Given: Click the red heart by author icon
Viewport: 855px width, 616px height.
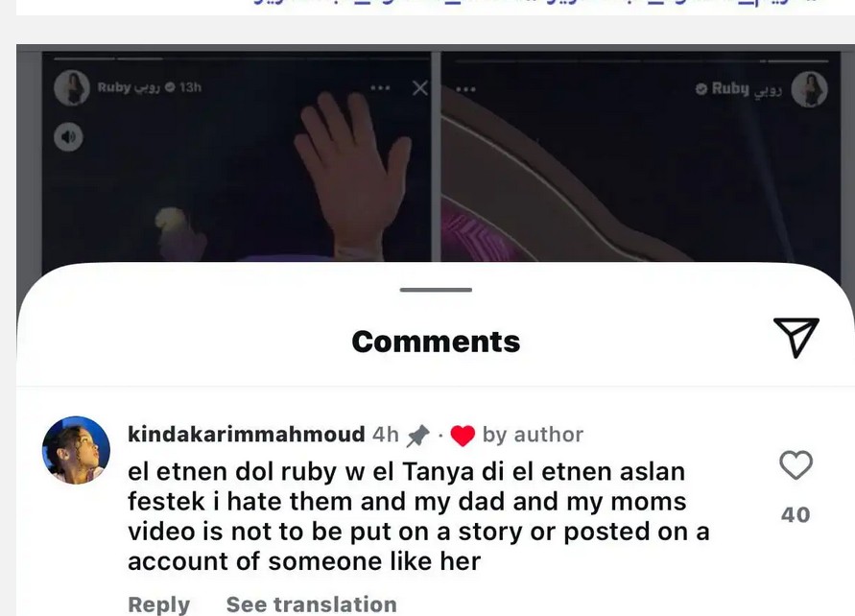Looking at the screenshot, I should point(463,437).
